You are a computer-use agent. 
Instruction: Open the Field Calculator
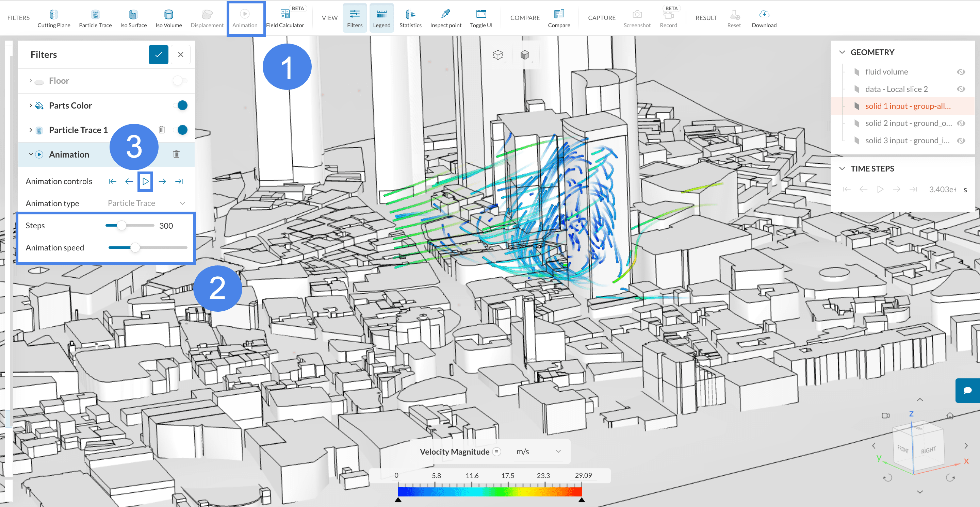pos(285,18)
